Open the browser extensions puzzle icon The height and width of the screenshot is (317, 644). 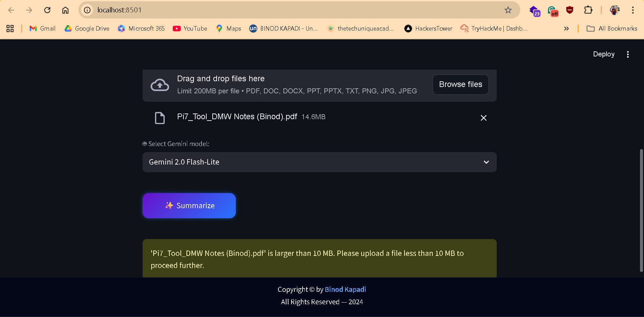(x=588, y=10)
